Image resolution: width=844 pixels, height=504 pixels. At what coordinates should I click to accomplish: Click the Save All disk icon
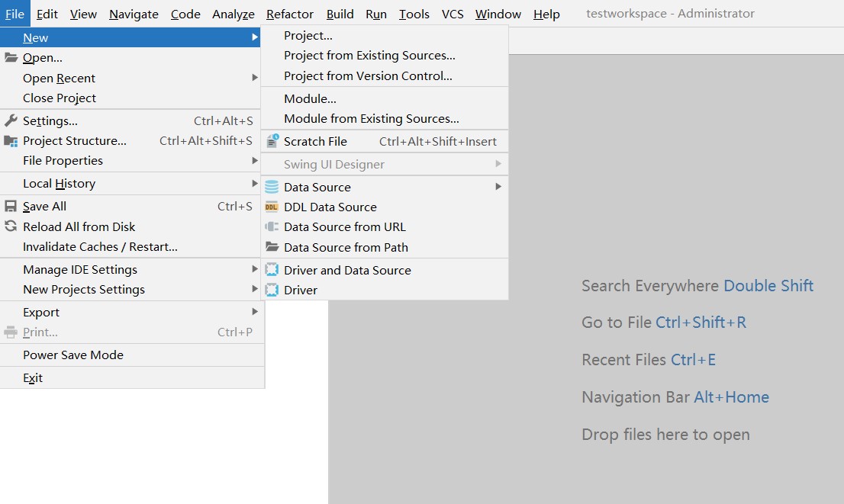[11, 206]
